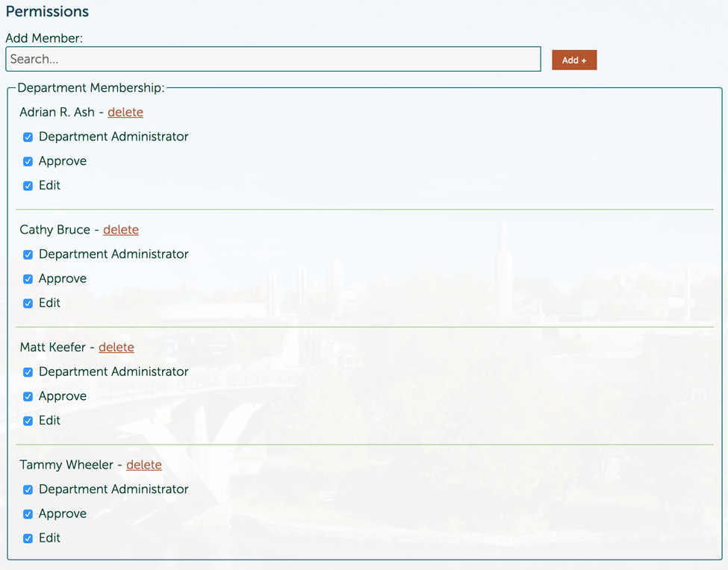Select the Approve label under Matt Keefer
Image resolution: width=728 pixels, height=570 pixels.
(63, 396)
